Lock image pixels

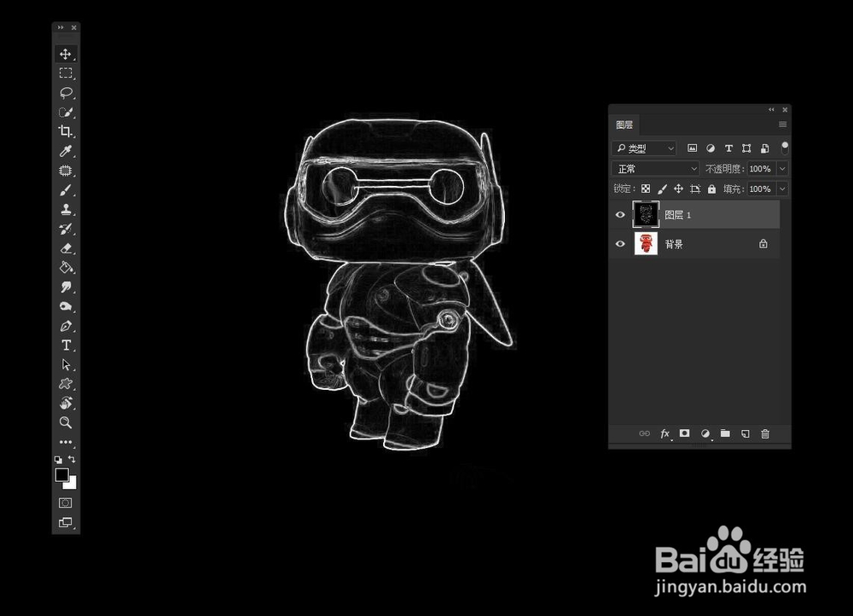tap(662, 189)
